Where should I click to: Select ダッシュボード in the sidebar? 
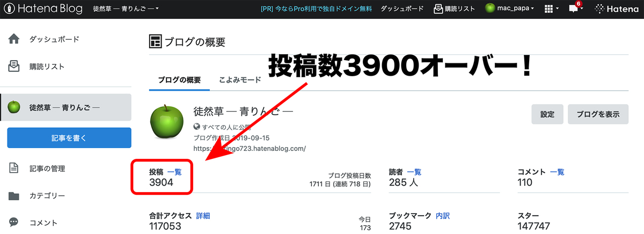point(54,39)
